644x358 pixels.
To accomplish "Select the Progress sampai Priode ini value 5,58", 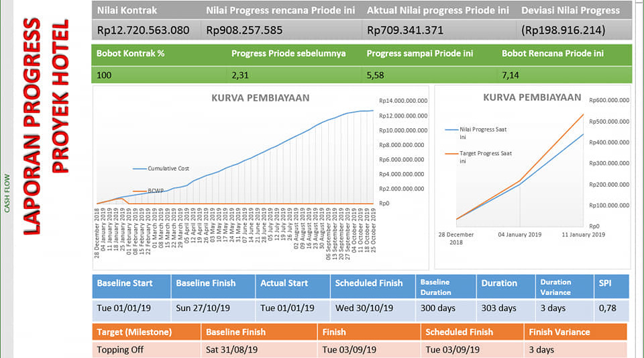I will point(376,75).
